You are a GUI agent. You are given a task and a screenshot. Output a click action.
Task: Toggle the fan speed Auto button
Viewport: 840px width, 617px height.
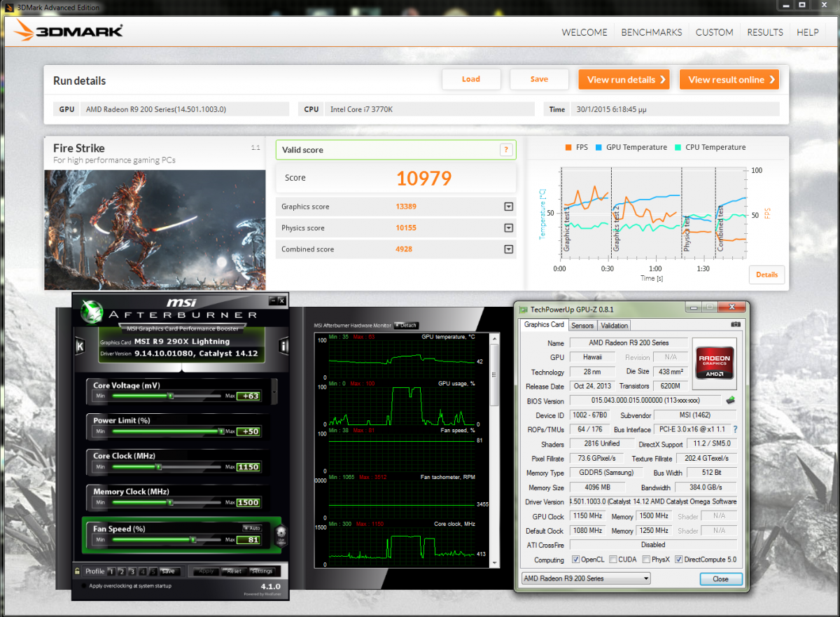pos(251,528)
